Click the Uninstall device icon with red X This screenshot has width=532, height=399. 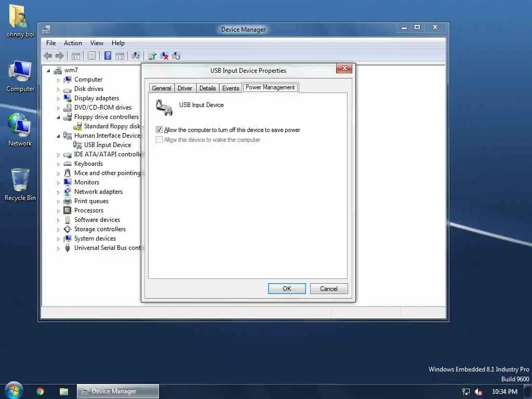click(164, 56)
